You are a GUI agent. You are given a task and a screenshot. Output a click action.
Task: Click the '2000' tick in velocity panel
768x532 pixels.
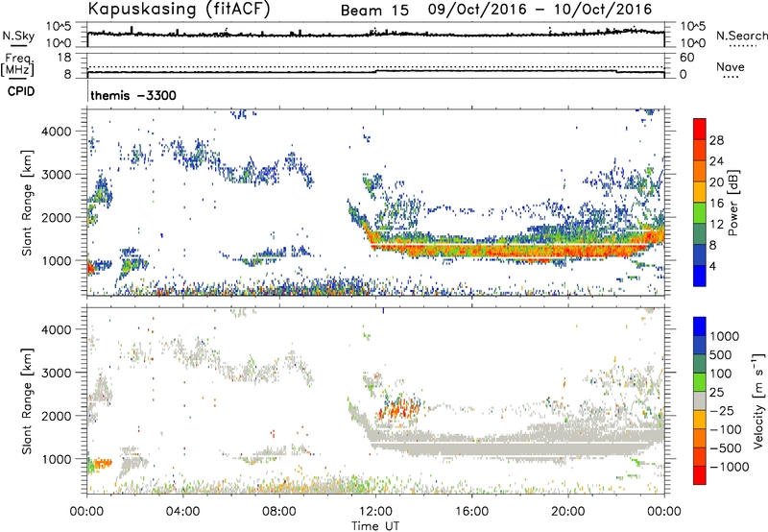tap(56, 416)
